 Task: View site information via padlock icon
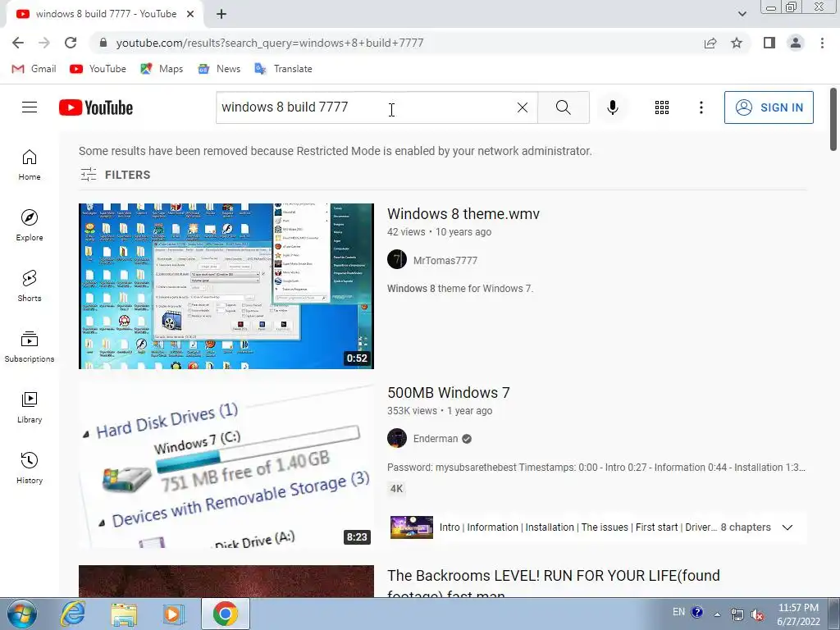click(x=103, y=43)
